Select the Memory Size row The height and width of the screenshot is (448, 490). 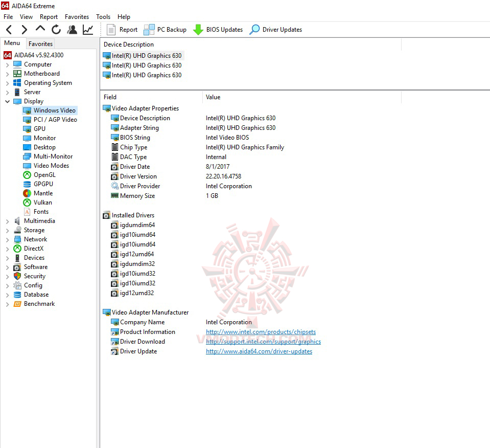tap(165, 196)
